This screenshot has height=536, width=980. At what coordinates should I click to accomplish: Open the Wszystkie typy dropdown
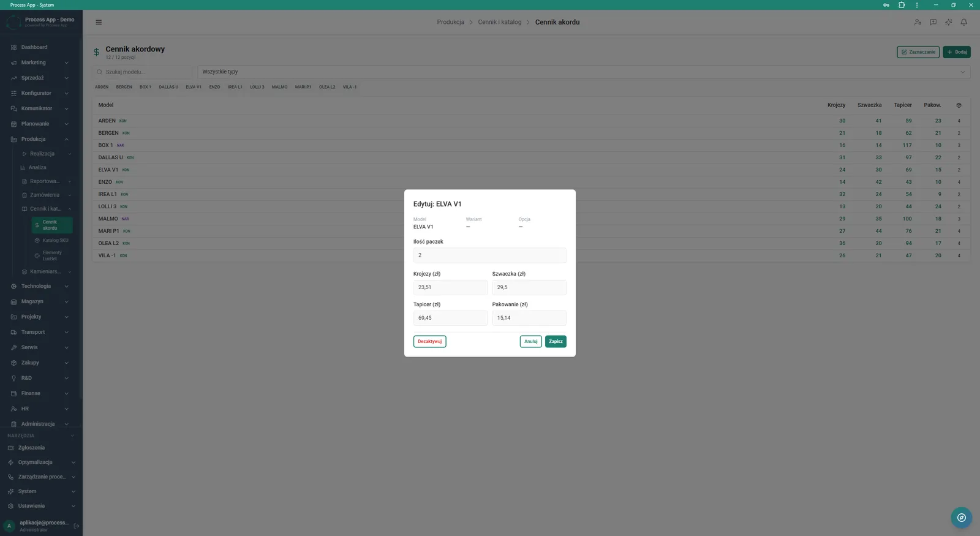[x=584, y=72]
